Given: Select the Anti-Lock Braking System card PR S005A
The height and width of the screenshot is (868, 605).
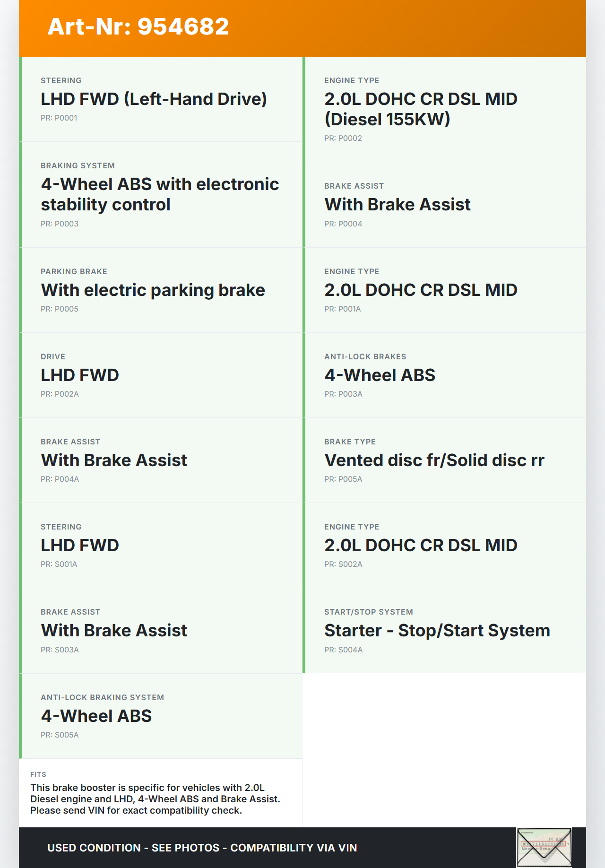Looking at the screenshot, I should [x=161, y=716].
